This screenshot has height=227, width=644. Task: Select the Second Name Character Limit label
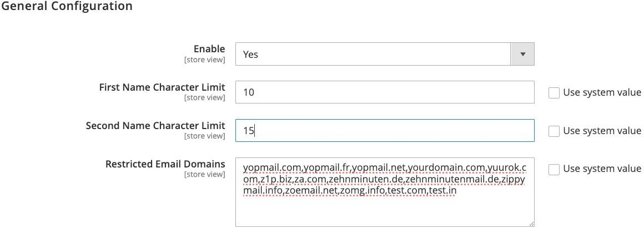155,125
